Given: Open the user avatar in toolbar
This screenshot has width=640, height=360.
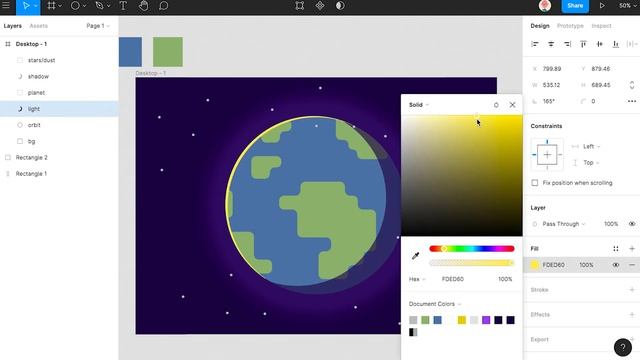Looking at the screenshot, I should coord(545,6).
